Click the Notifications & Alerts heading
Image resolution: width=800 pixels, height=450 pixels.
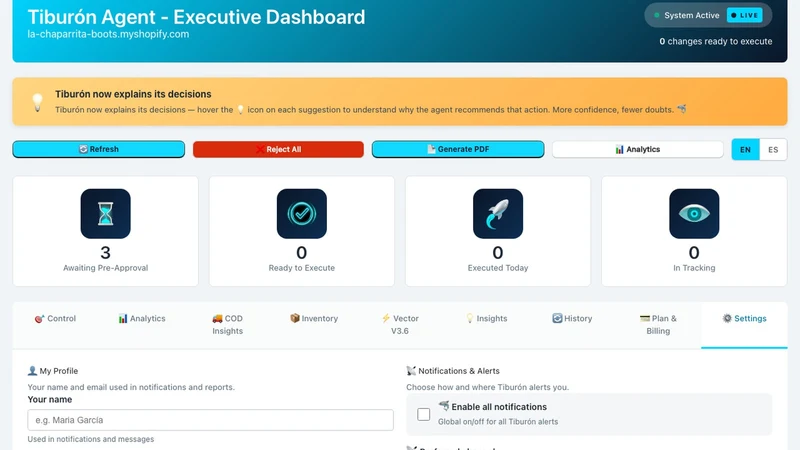(459, 371)
